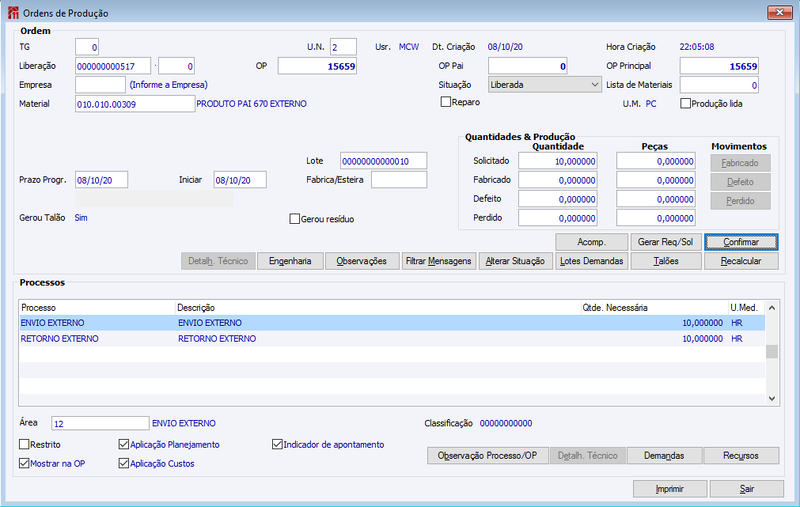The image size is (800, 507).
Task: Click the Solicitado quantity field
Action: (558, 161)
